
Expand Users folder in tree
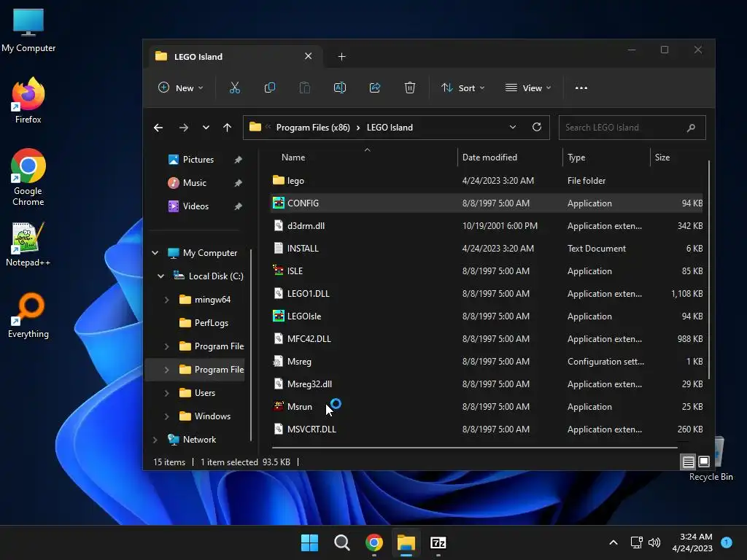[x=167, y=393]
